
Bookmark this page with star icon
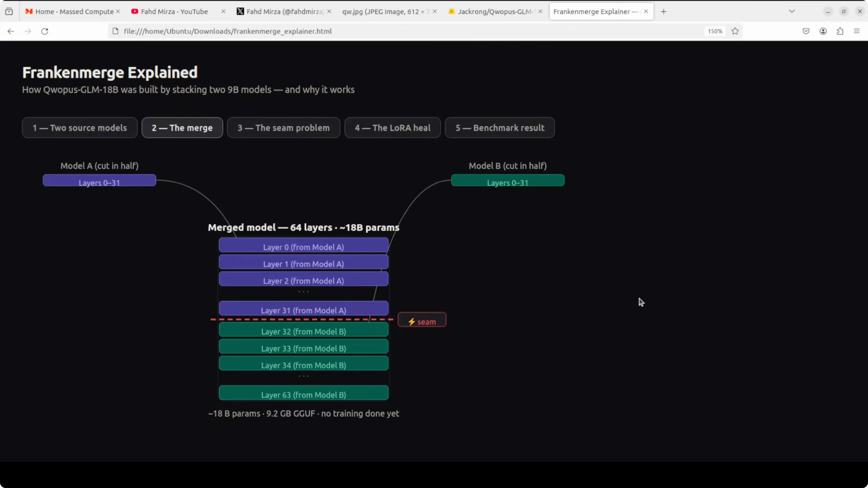pos(735,31)
